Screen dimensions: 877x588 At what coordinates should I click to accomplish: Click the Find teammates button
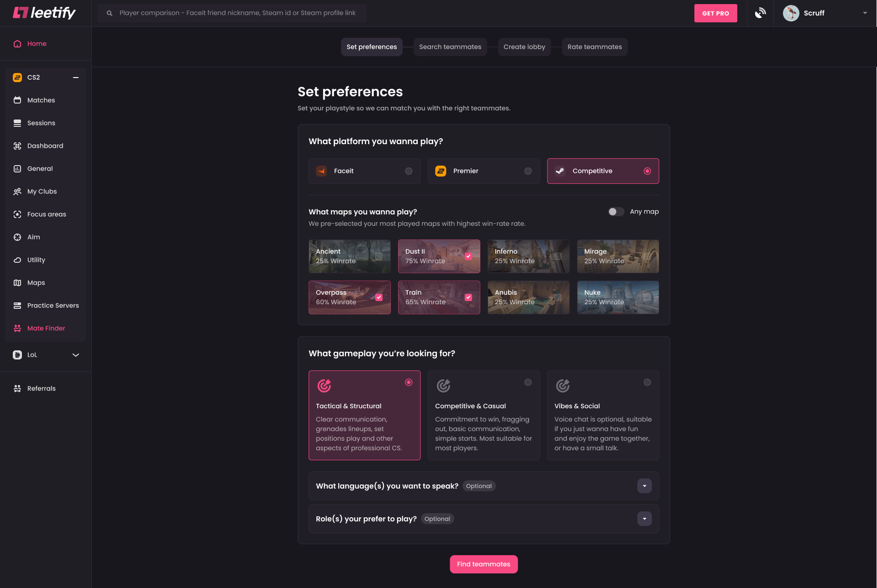tap(483, 564)
